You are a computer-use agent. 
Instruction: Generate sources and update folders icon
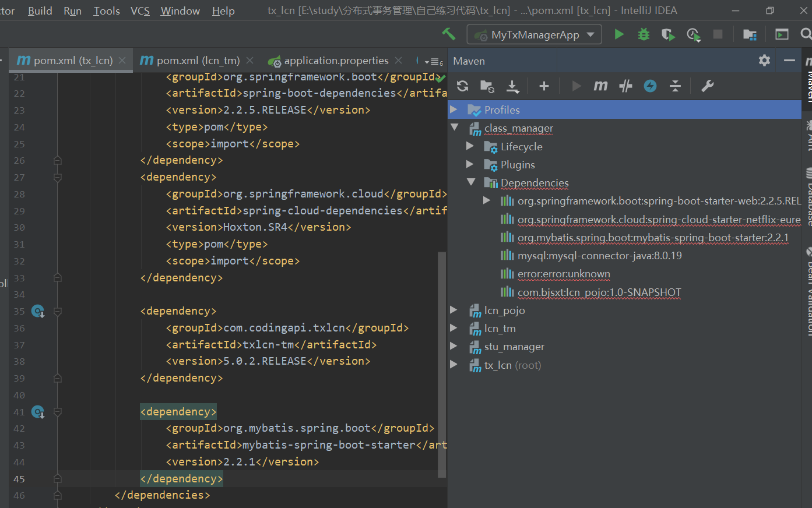(x=487, y=86)
